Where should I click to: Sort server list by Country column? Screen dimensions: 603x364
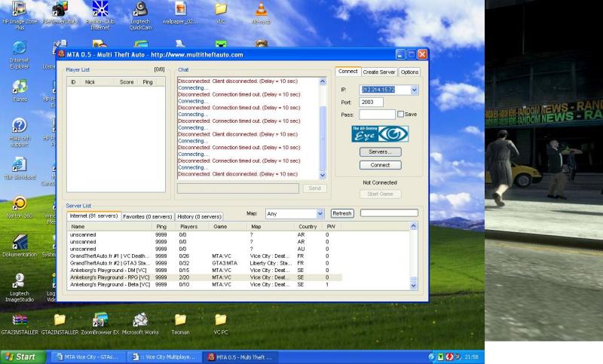click(310, 227)
